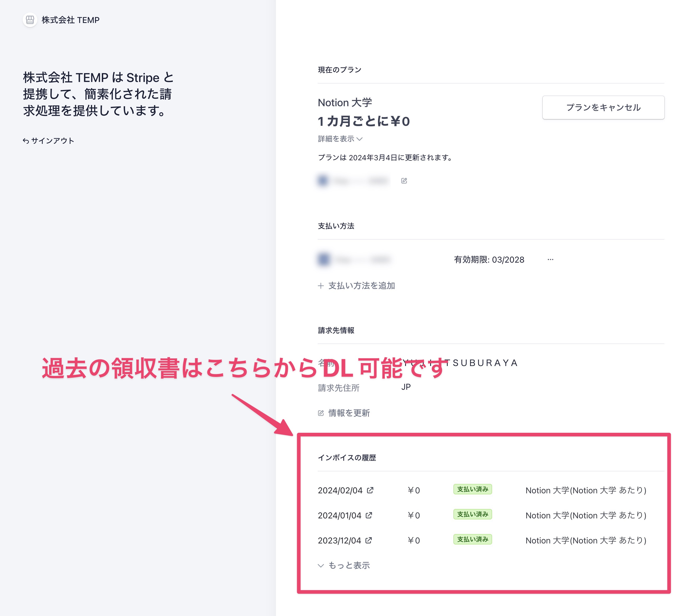The width and height of the screenshot is (697, 616).
Task: Click the 有効期限: 03/2028 expiry text
Action: [489, 259]
